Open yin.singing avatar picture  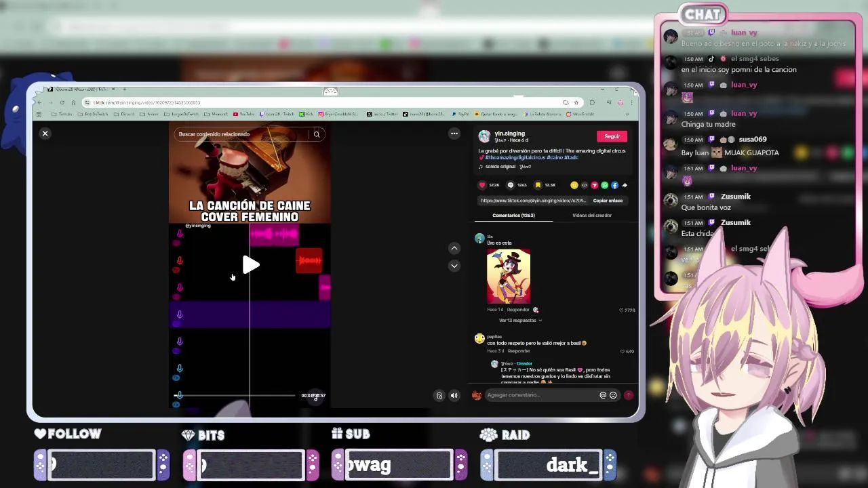(484, 136)
